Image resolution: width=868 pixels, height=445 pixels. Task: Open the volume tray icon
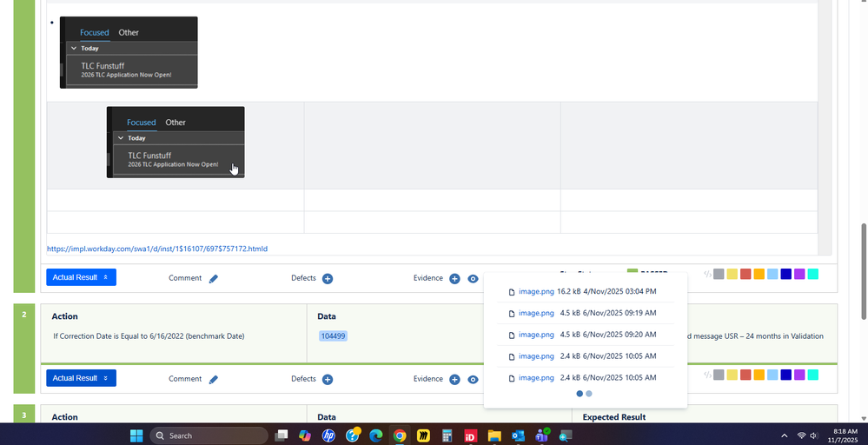point(814,435)
